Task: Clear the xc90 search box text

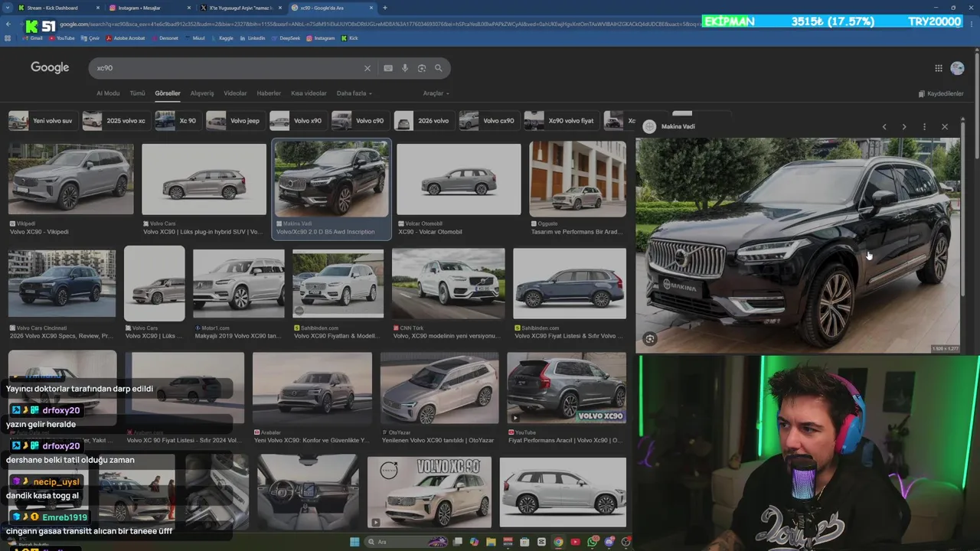Action: (367, 68)
